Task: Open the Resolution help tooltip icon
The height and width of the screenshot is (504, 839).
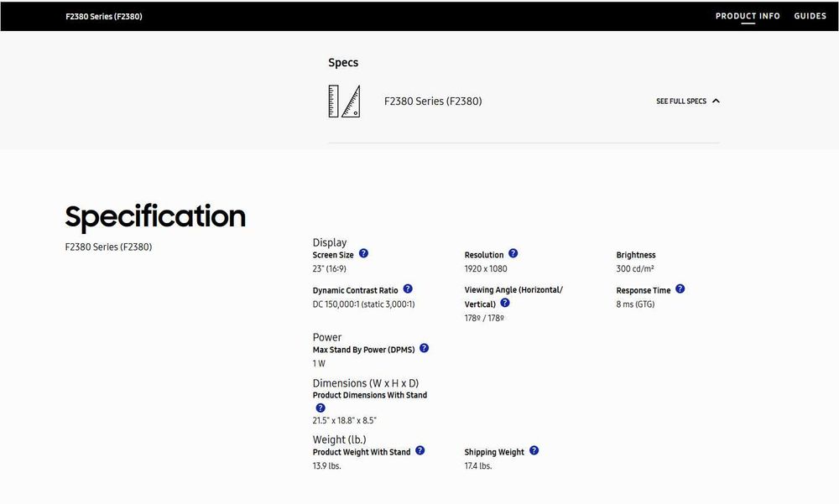Action: (x=513, y=253)
